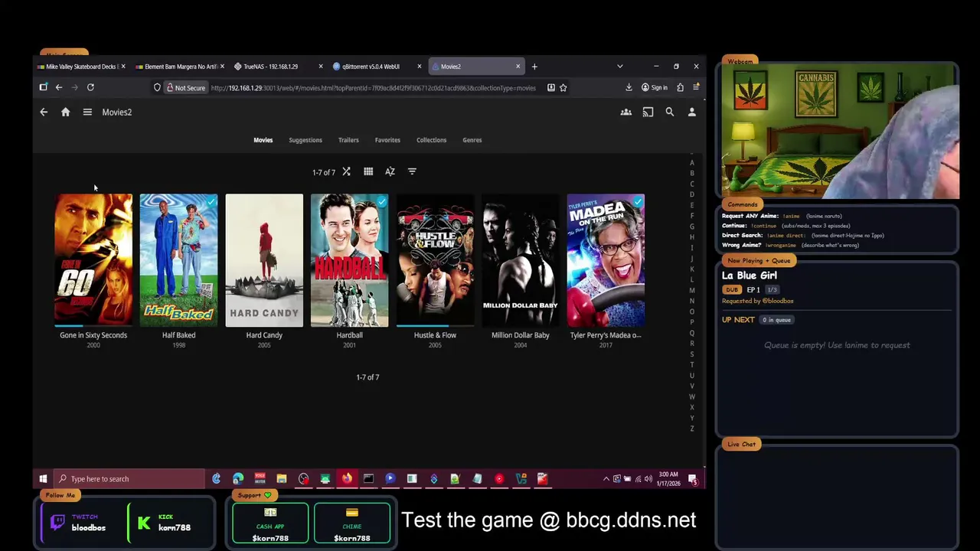Bookmark this page with the star icon
Viewport: 980px width, 551px height.
[x=563, y=87]
